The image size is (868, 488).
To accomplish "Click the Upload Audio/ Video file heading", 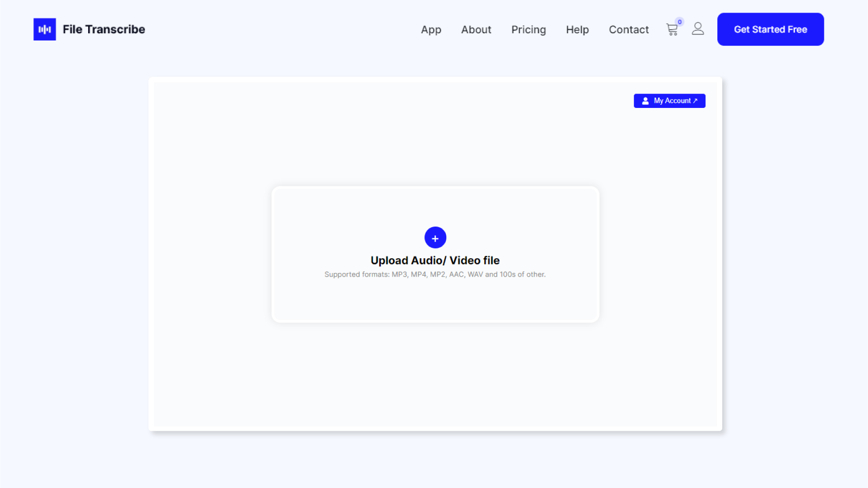I will (x=435, y=260).
